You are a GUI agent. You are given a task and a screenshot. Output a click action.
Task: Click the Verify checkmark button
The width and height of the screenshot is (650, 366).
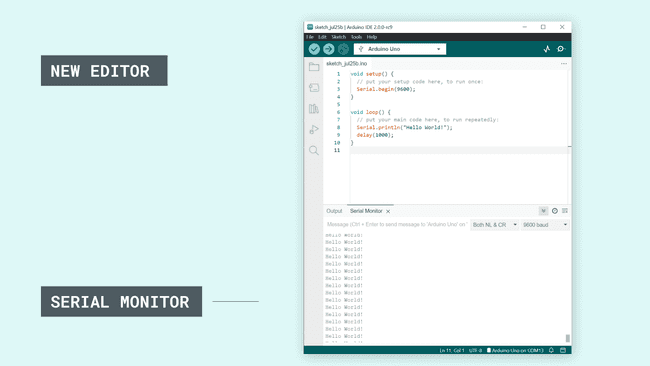(314, 49)
